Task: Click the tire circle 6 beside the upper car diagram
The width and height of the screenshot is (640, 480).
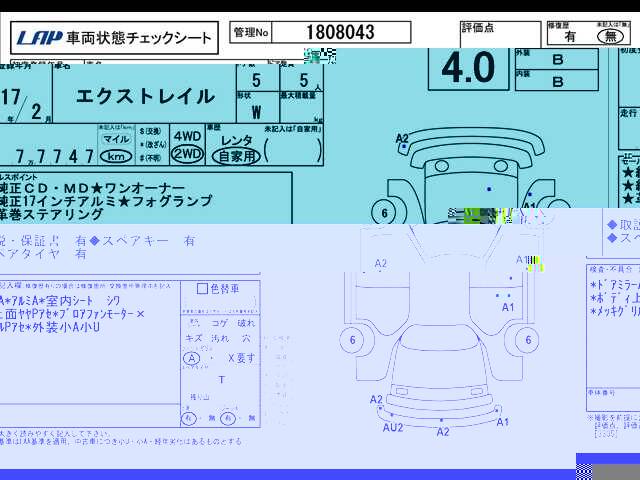Action: pyautogui.click(x=384, y=213)
